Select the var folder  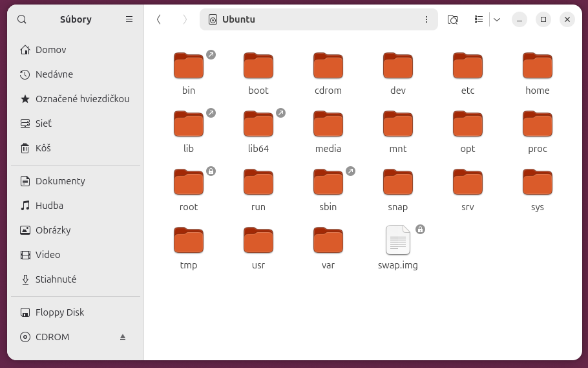[328, 241]
